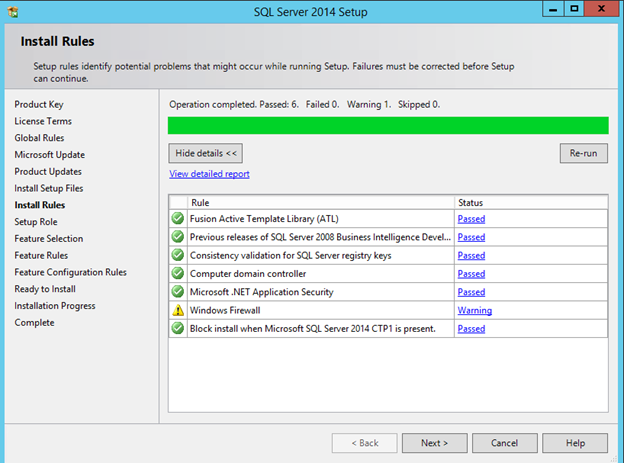Proceed with the Next button
This screenshot has width=624, height=463.
point(435,443)
